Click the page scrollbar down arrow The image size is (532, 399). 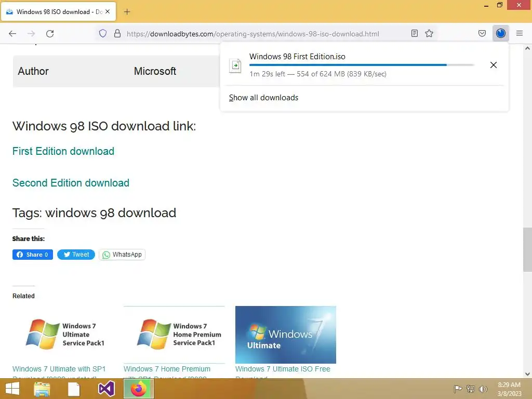pos(527,374)
